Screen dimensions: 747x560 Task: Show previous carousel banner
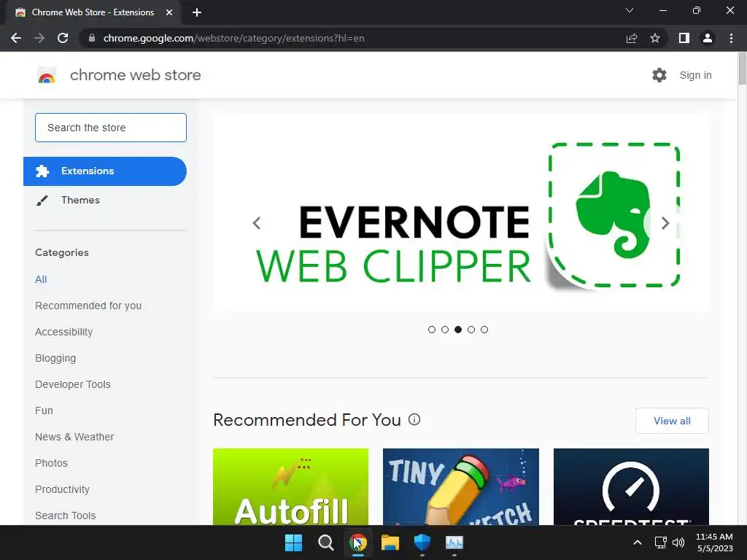point(257,223)
